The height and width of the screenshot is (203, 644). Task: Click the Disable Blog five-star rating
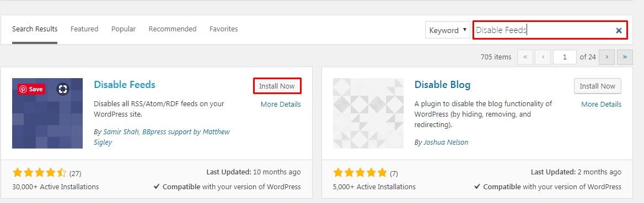tap(360, 173)
